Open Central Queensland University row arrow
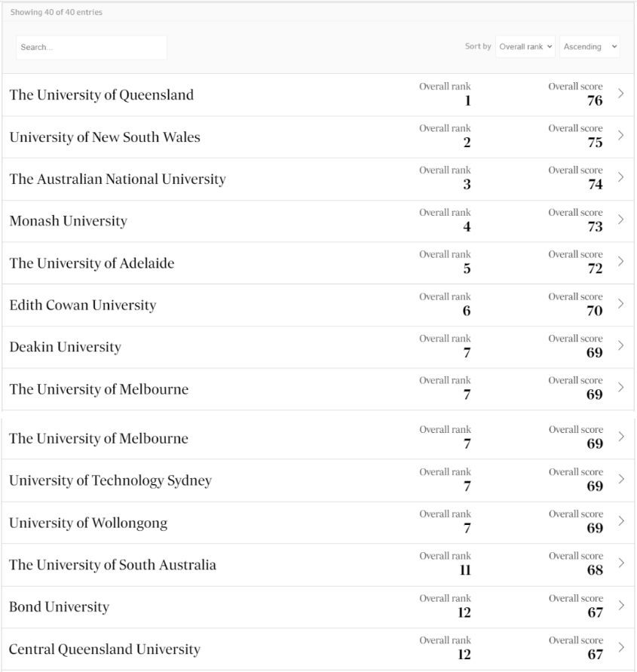 (620, 647)
